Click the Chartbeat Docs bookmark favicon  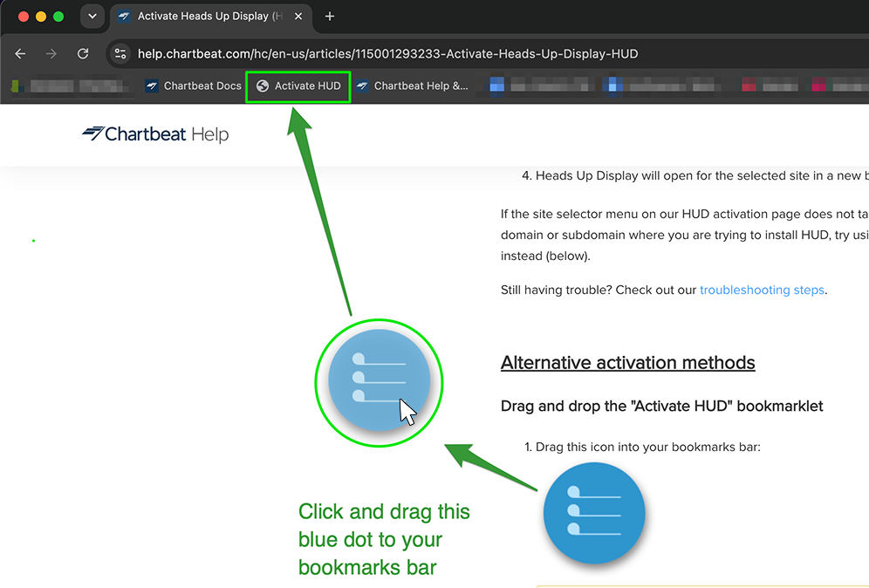tap(151, 85)
